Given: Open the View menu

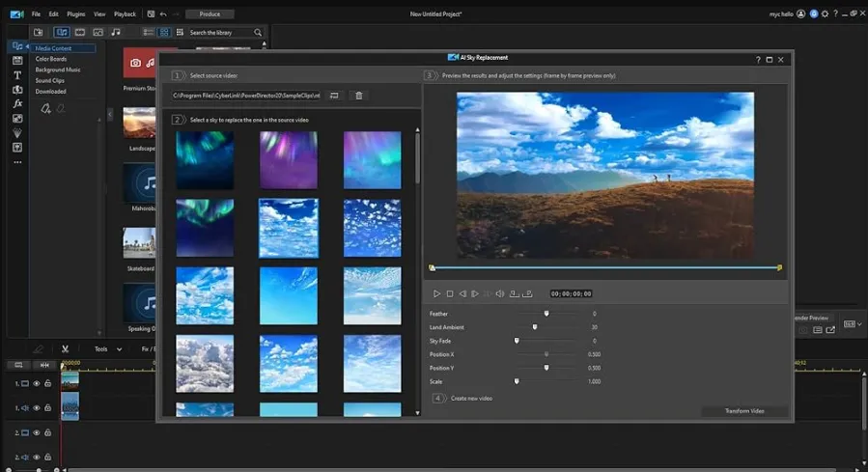Looking at the screenshot, I should 99,14.
